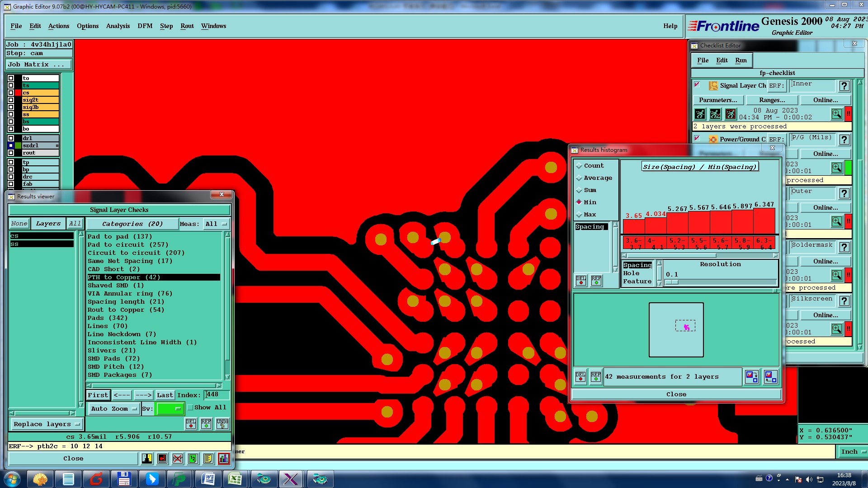
Task: Adjust the Resolution slider handle
Action: pos(672,282)
